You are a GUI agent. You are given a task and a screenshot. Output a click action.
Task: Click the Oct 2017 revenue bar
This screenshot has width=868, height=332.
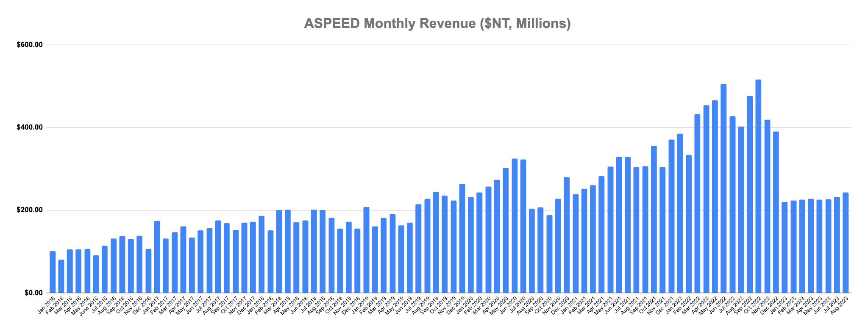pyautogui.click(x=236, y=261)
